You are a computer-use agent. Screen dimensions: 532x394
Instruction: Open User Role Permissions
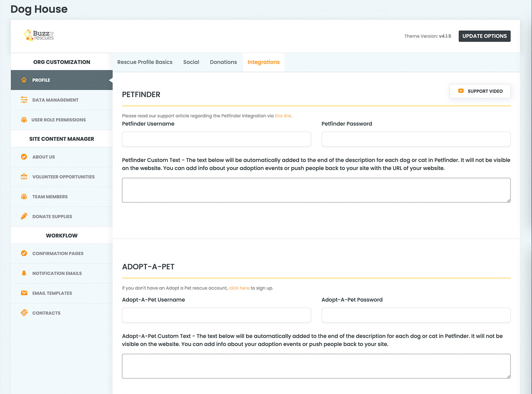pyautogui.click(x=62, y=120)
